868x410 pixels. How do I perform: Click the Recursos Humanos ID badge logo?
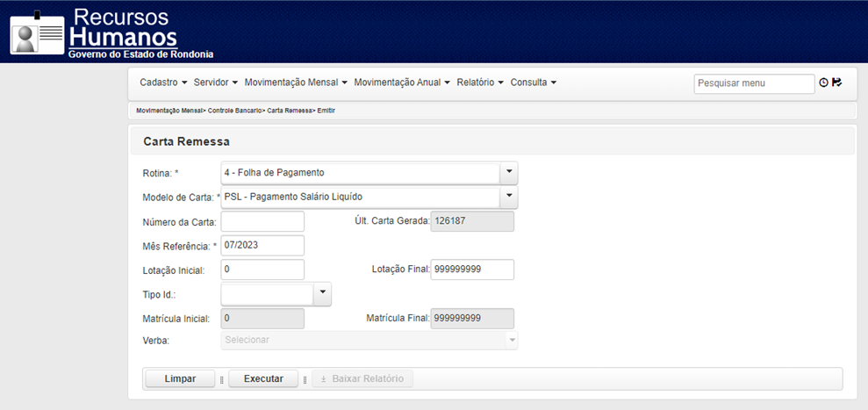(38, 32)
